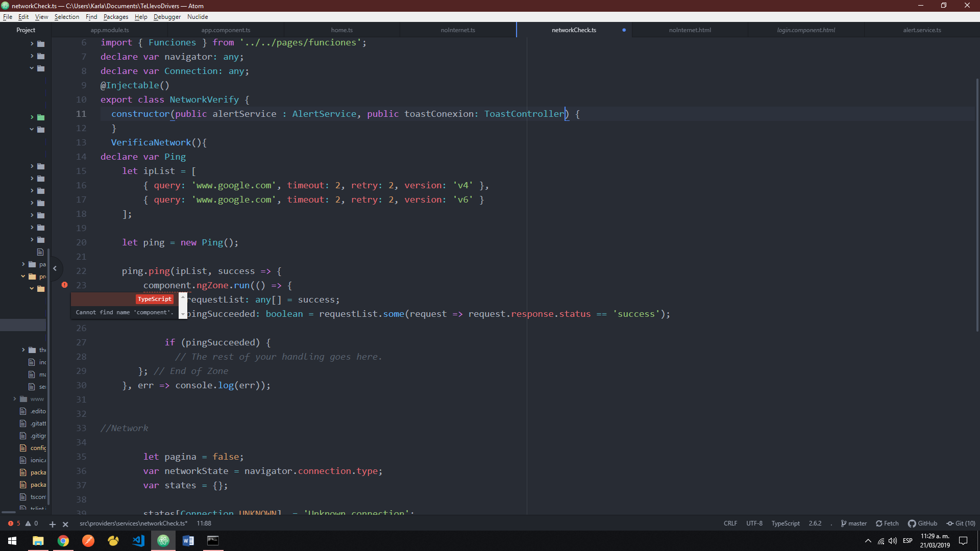Screen dimensions: 980x551
Task: Open the GitHub panel from status bar
Action: 922,523
